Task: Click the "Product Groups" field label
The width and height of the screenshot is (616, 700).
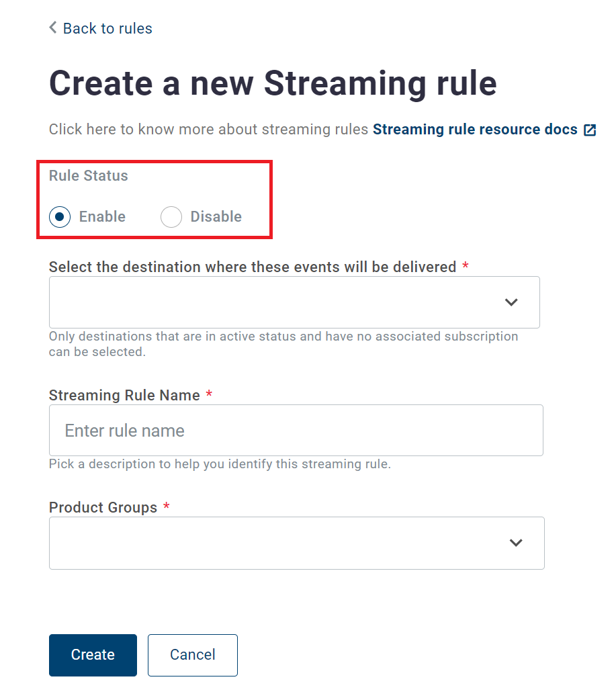Action: tap(103, 507)
